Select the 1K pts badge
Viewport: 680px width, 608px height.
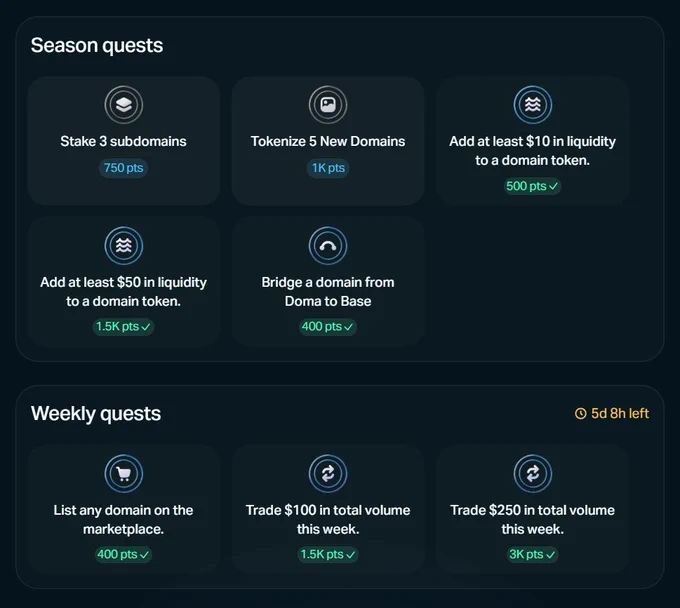[328, 168]
